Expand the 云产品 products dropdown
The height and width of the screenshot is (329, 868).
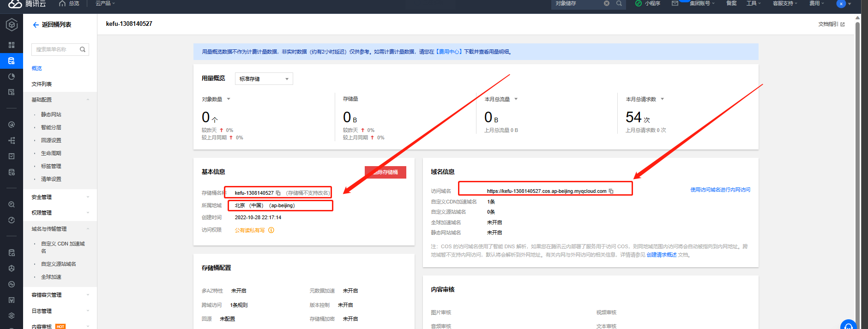click(x=105, y=3)
